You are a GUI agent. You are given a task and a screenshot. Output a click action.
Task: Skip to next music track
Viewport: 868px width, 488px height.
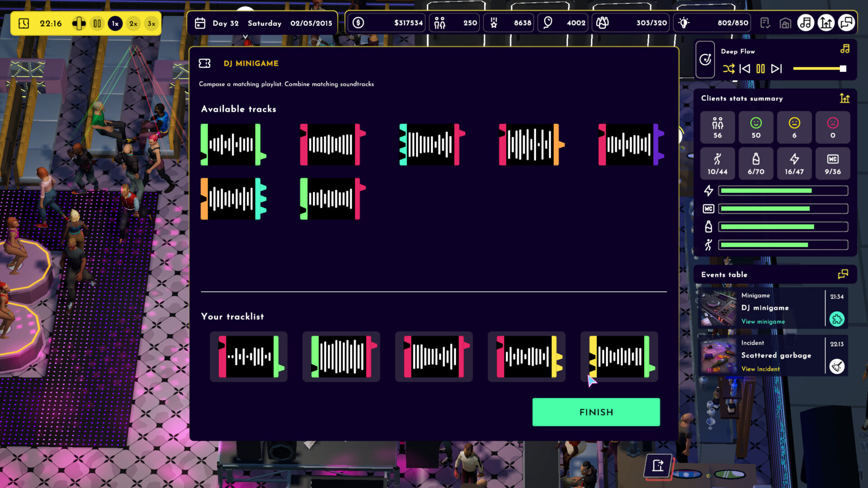point(776,69)
